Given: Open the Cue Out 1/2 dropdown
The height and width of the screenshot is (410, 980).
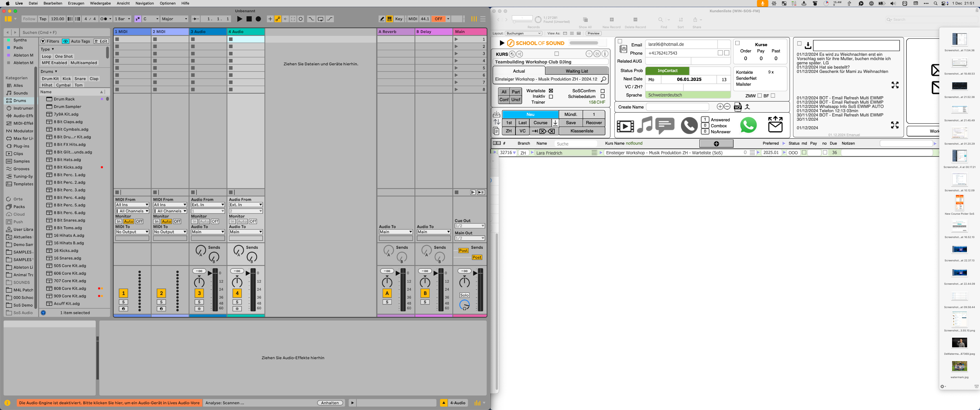Looking at the screenshot, I should point(469,226).
